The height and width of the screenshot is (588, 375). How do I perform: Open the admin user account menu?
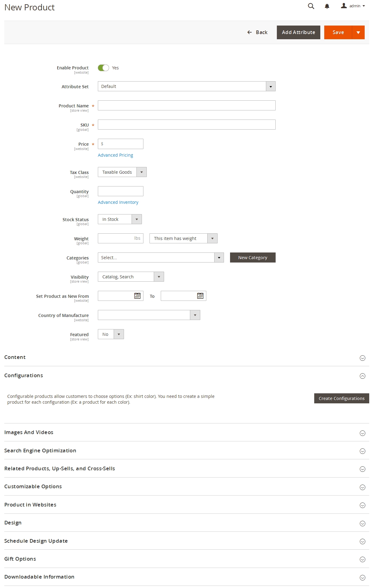[353, 6]
